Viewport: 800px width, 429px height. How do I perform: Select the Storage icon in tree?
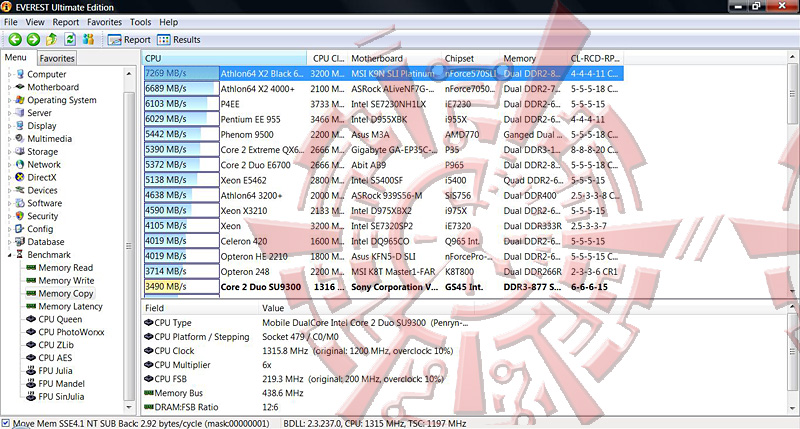20,151
